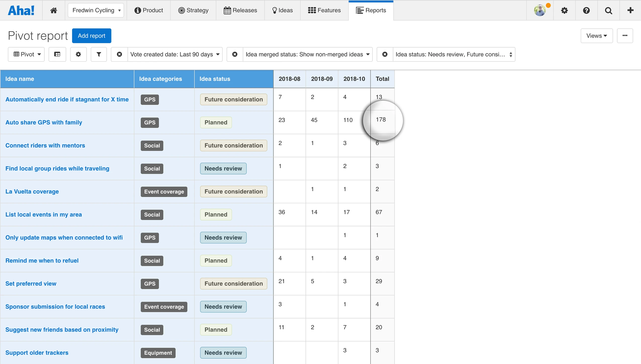The image size is (641, 364).
Task: Remove the Idea merged status filter
Action: 235,54
